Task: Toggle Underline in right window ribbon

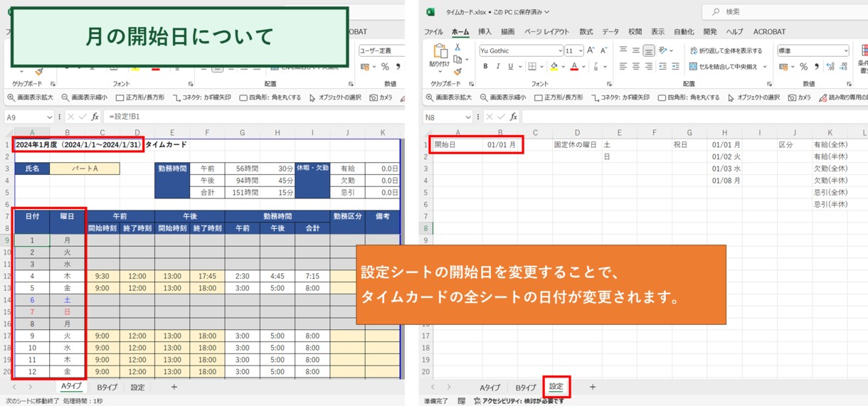Action: coord(510,66)
